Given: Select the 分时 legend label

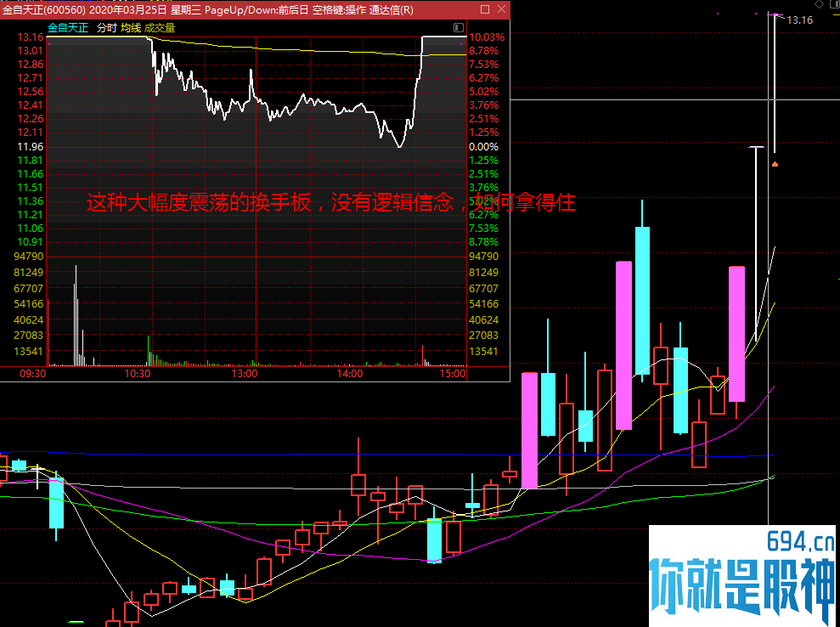Looking at the screenshot, I should tap(107, 28).
